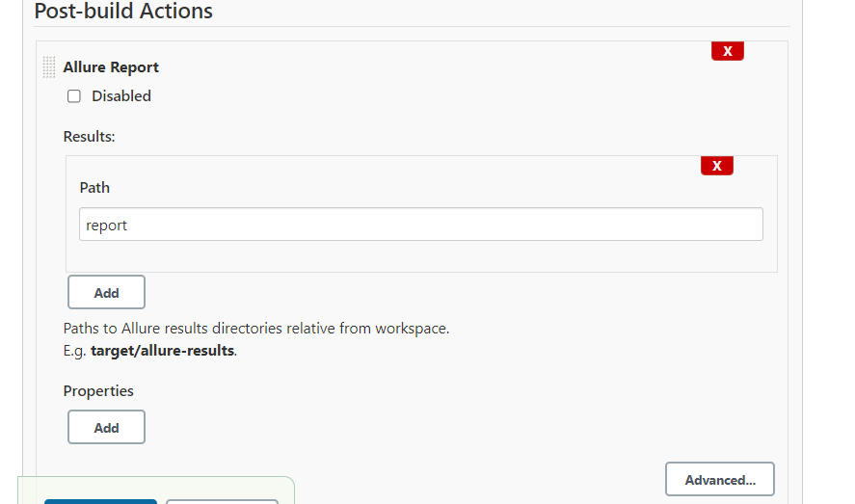Click the 'Path' field label

pyautogui.click(x=94, y=188)
